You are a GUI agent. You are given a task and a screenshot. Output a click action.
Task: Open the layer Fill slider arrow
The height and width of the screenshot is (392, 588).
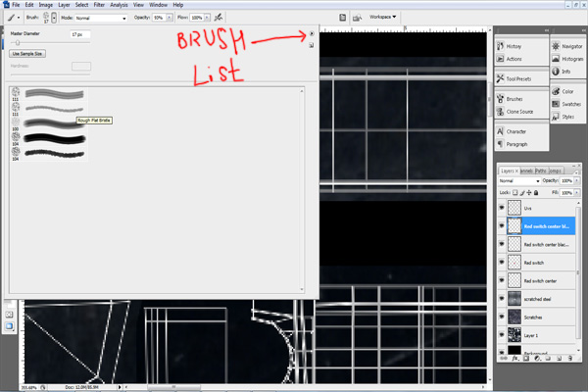tap(577, 192)
